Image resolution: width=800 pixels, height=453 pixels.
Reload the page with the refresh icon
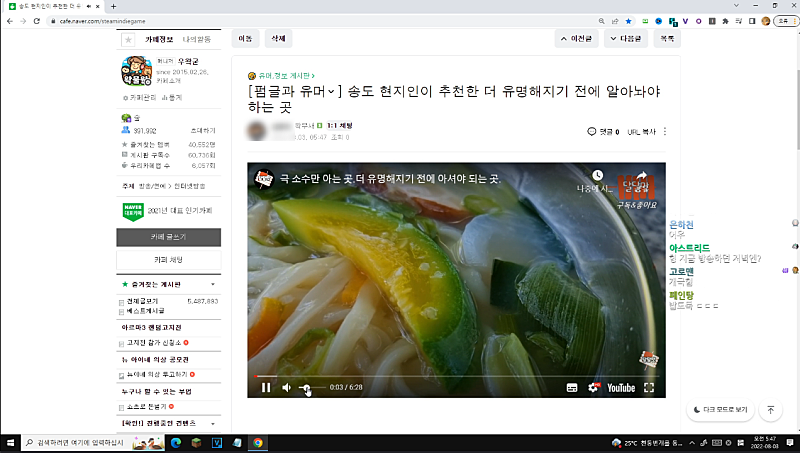coord(37,21)
